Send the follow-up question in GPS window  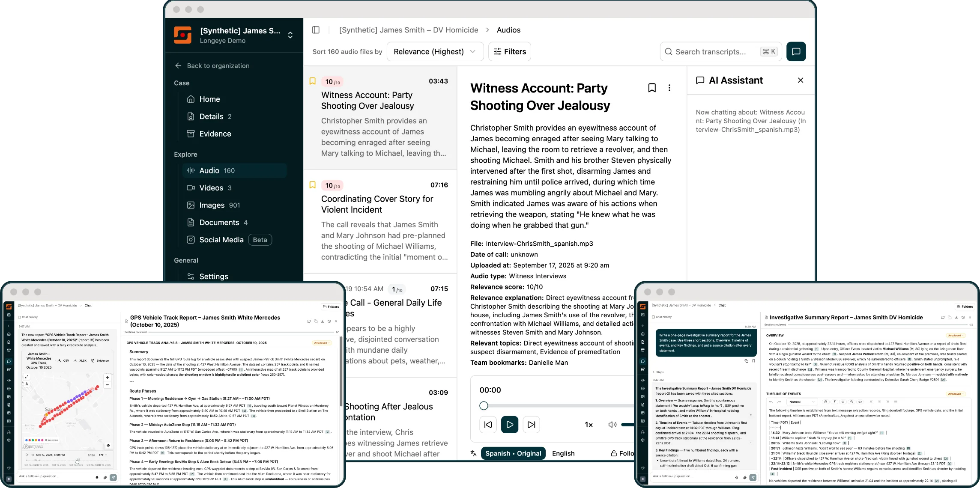[113, 477]
